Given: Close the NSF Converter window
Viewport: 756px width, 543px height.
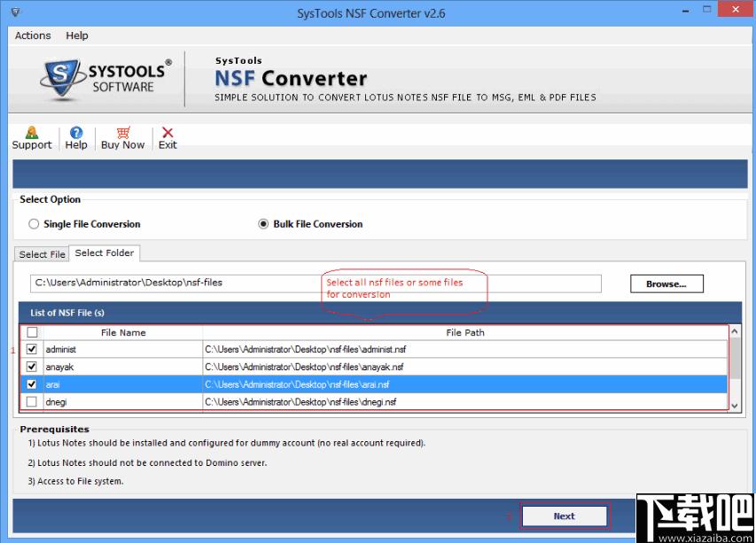Looking at the screenshot, I should point(736,10).
